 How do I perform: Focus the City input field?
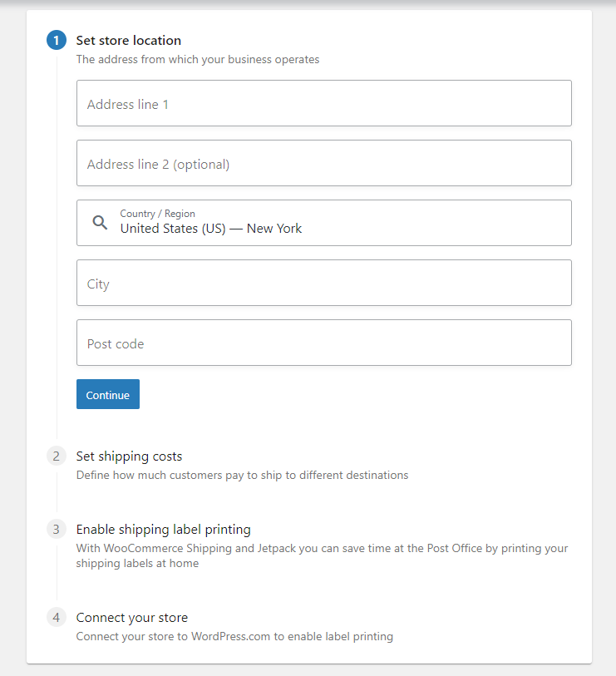pyautogui.click(x=323, y=284)
